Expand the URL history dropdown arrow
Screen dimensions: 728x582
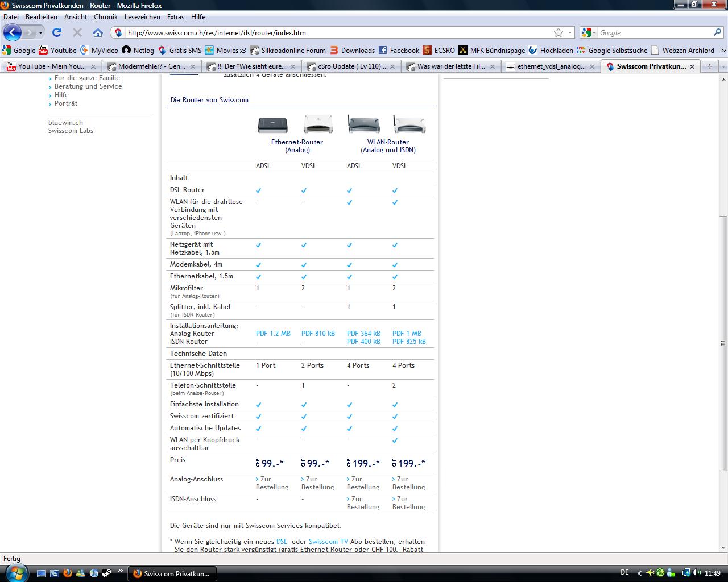click(x=570, y=32)
